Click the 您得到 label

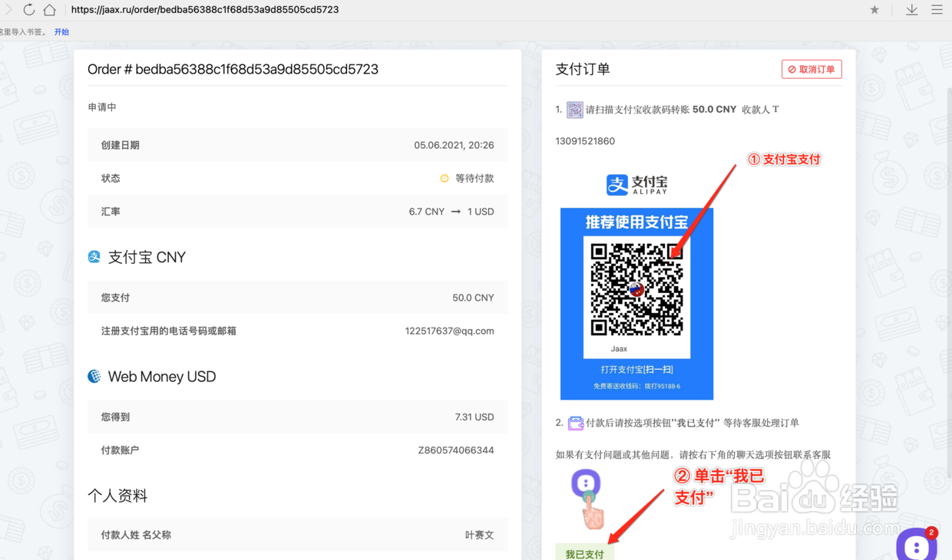[116, 417]
